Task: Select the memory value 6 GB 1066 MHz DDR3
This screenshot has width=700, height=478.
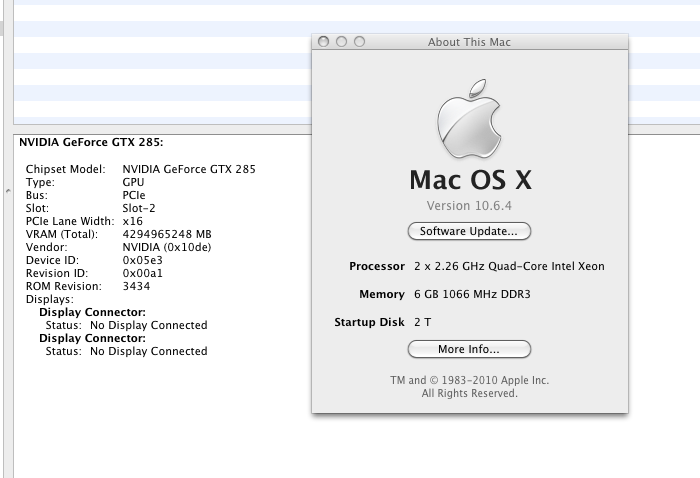Action: coord(472,294)
